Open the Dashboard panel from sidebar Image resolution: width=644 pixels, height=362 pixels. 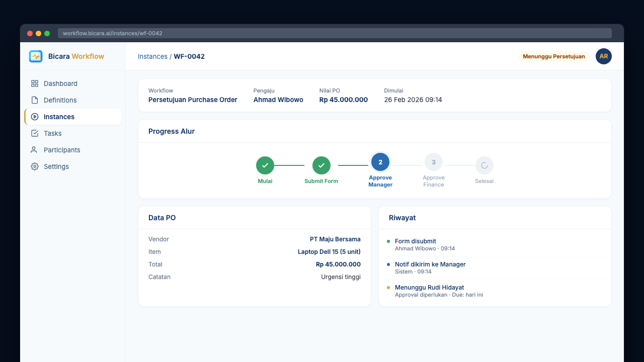coord(61,83)
